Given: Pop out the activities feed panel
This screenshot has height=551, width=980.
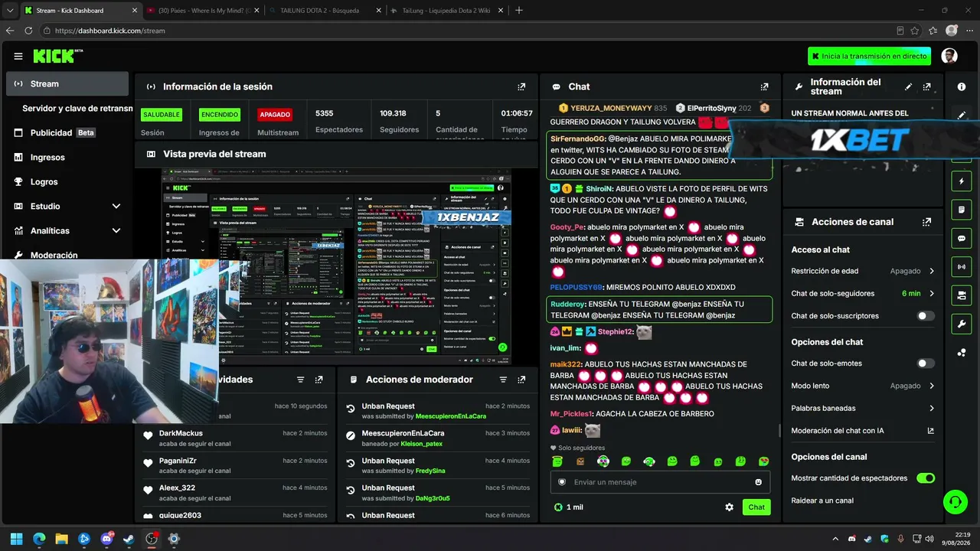Looking at the screenshot, I should [318, 380].
